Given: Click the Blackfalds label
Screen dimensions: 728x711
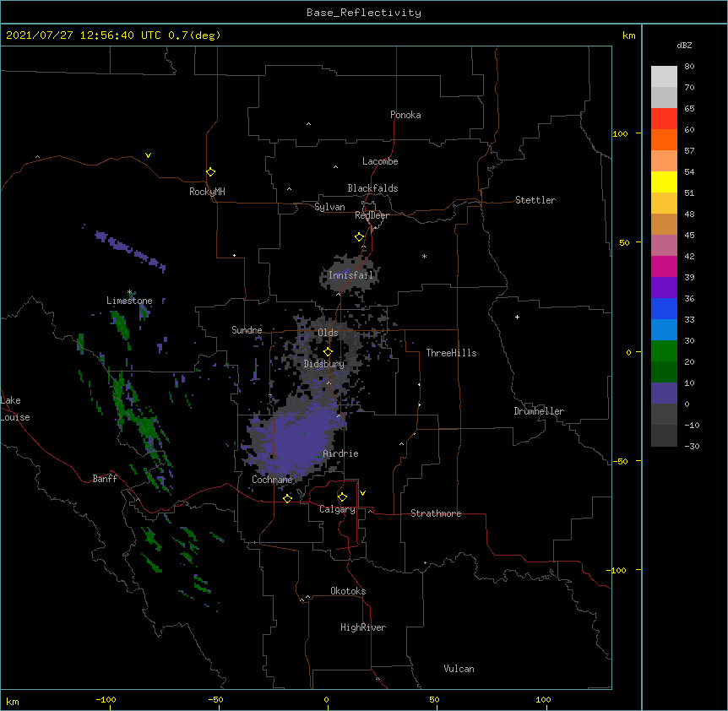Looking at the screenshot, I should pos(372,188).
